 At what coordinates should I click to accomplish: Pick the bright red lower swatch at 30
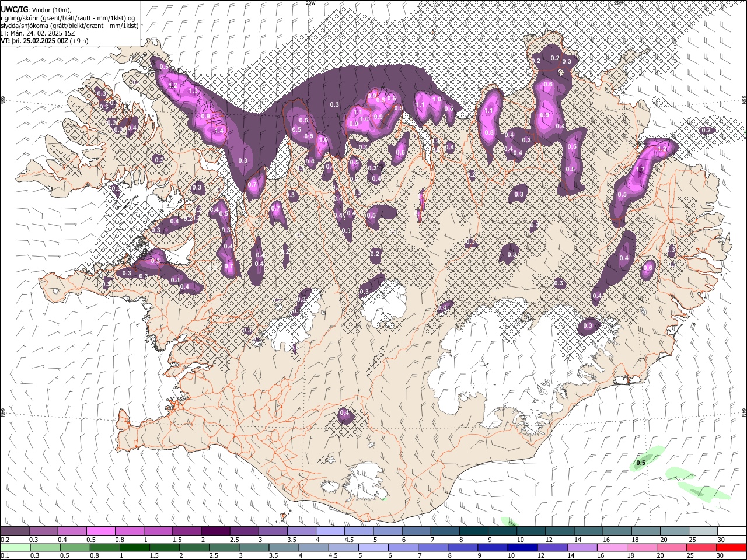(x=732, y=547)
